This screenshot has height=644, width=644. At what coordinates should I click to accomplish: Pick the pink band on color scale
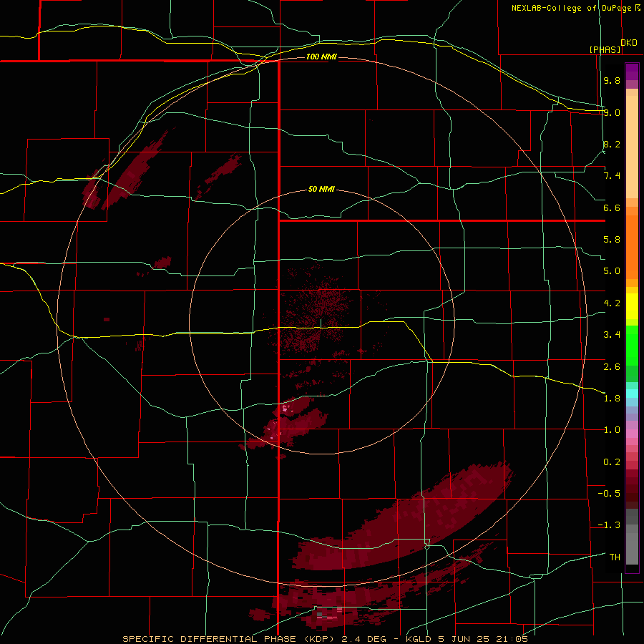point(632,434)
